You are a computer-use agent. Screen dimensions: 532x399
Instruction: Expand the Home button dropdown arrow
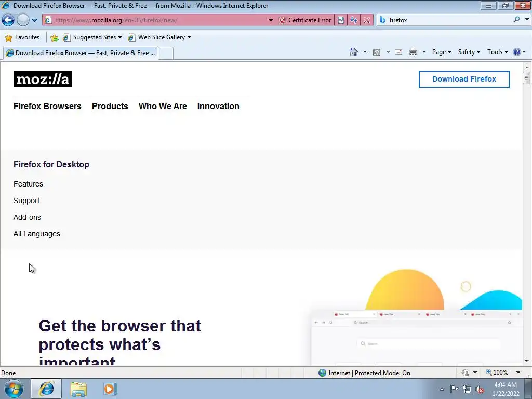(365, 52)
